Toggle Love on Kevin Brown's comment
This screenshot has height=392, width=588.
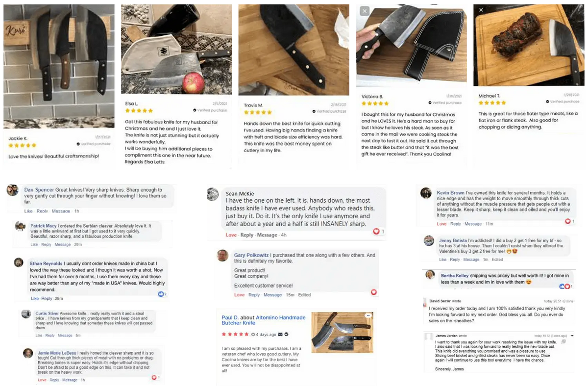click(x=441, y=224)
